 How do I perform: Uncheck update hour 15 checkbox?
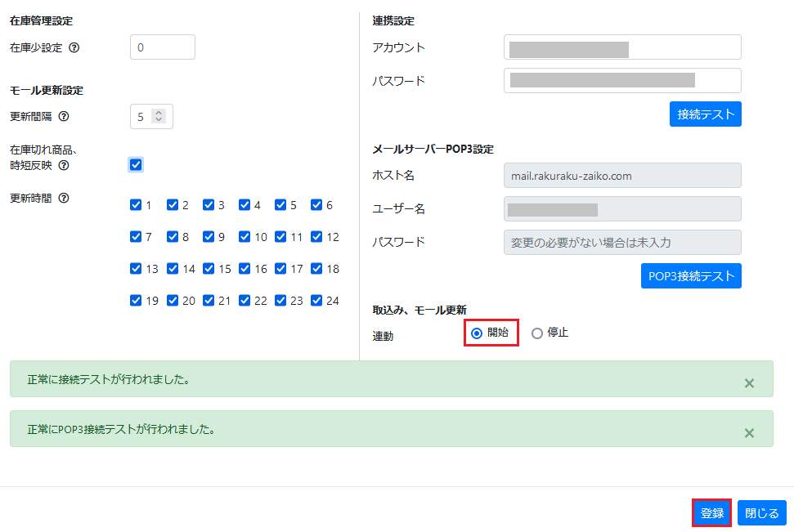[x=209, y=268]
